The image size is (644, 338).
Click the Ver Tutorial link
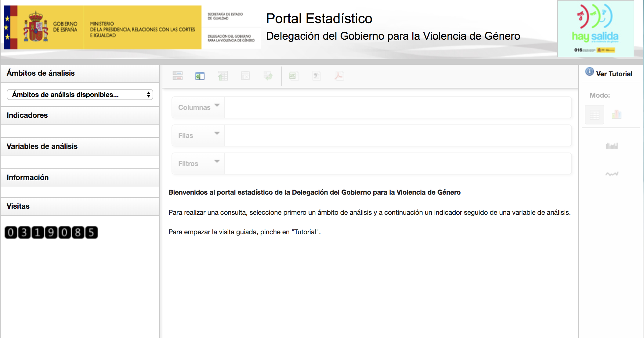tap(614, 74)
